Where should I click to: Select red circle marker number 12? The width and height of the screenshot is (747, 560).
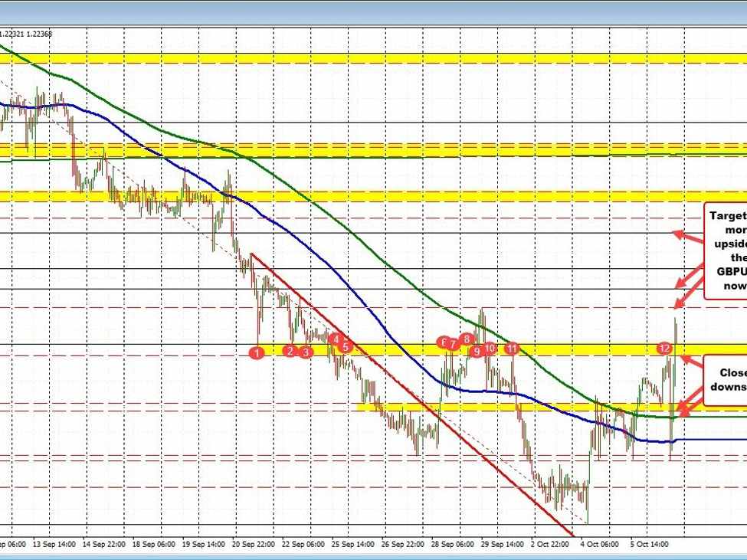tap(665, 348)
